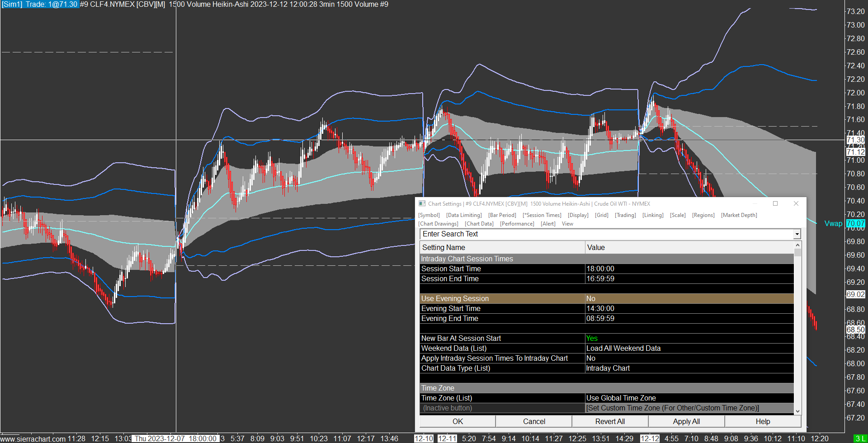
Task: Toggle Apply Intraday Session Times setting
Action: click(x=689, y=358)
